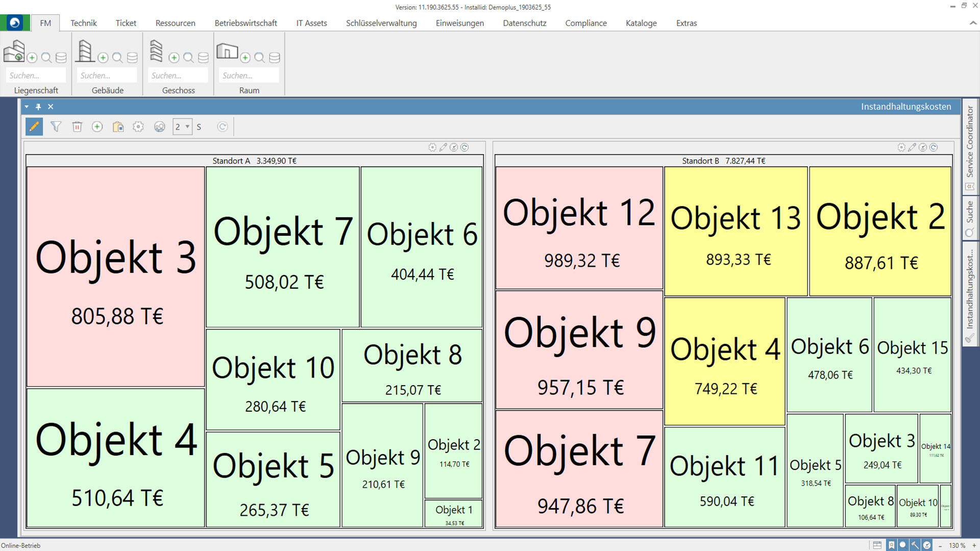Image resolution: width=980 pixels, height=551 pixels.
Task: Add new Liegenschaft with plus icon
Action: click(x=32, y=58)
